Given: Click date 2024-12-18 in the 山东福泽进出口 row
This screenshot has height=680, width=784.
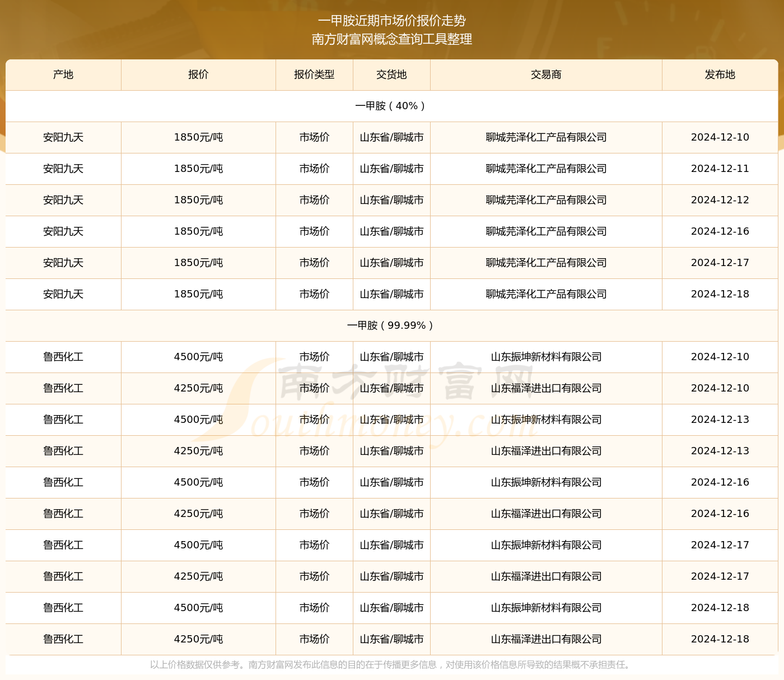Looking at the screenshot, I should [x=720, y=639].
